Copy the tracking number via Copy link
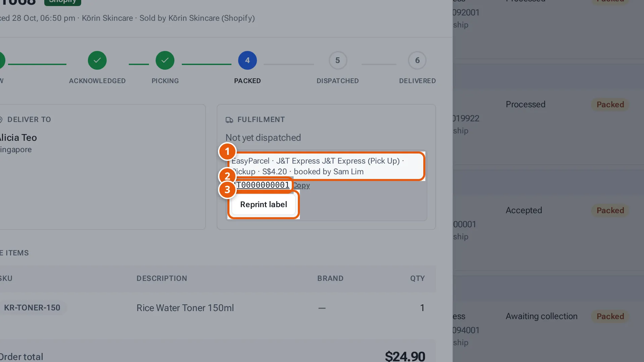 point(301,185)
